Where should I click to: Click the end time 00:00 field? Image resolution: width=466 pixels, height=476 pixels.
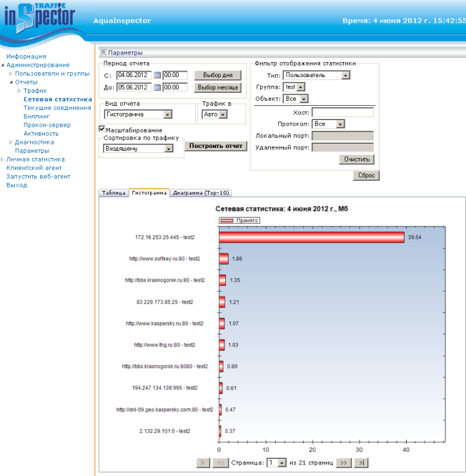(x=175, y=87)
